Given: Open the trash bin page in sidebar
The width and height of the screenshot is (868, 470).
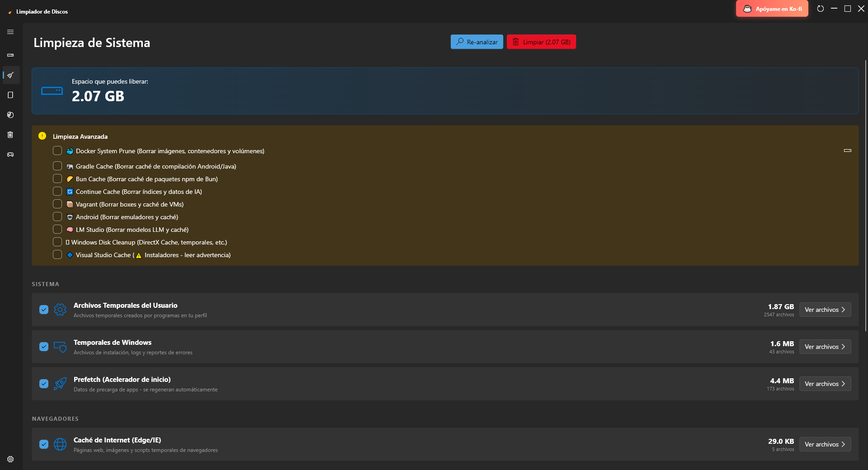Looking at the screenshot, I should click(10, 135).
